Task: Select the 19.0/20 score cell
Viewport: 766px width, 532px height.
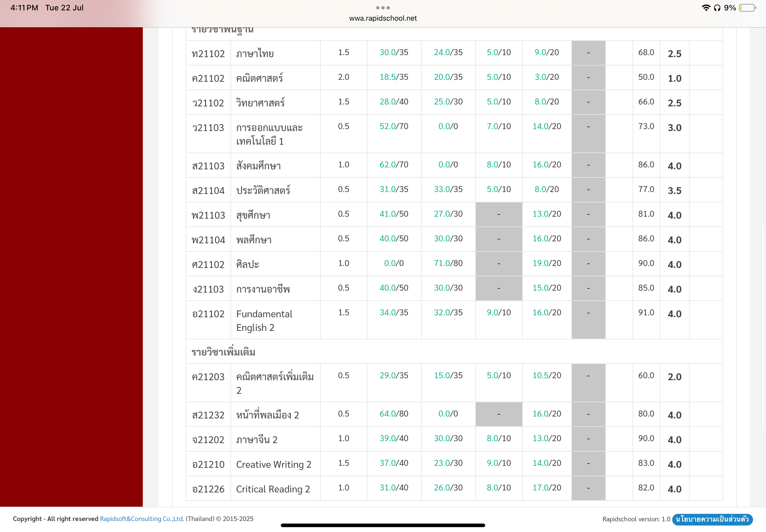Action: coord(547,263)
